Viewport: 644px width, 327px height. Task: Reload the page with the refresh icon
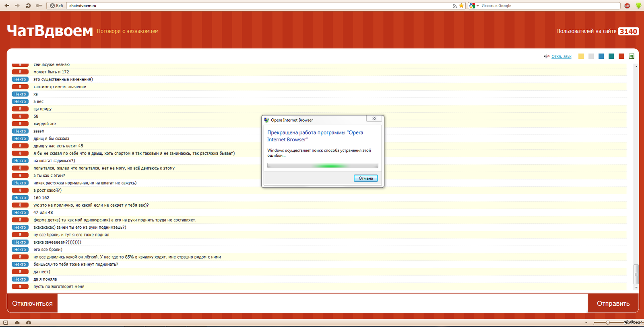click(x=28, y=6)
